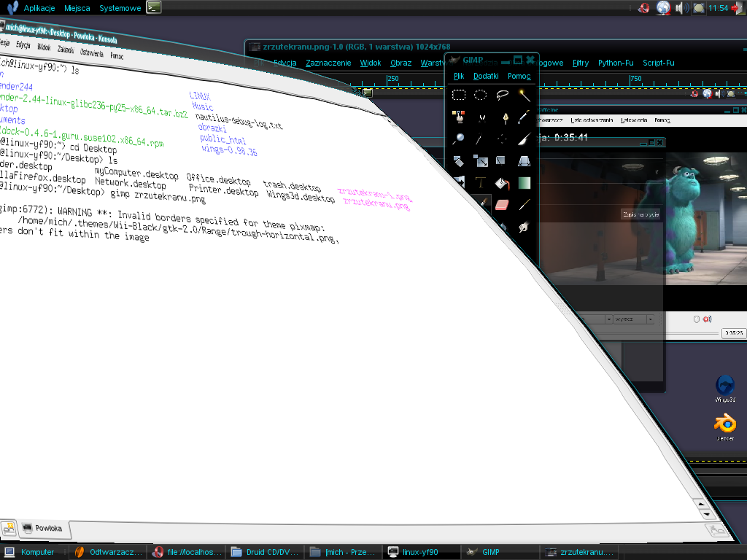The image size is (747, 560).
Task: Click the volume icon in system tray
Action: click(681, 7)
